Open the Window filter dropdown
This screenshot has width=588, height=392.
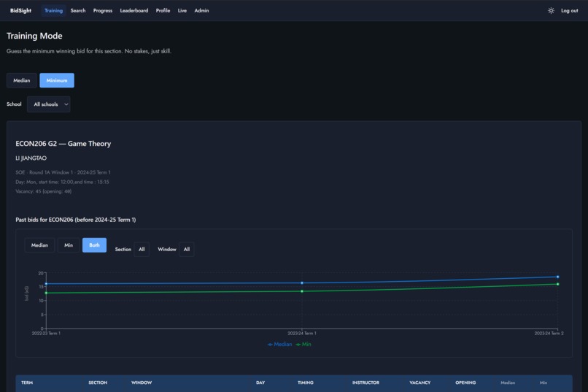[x=187, y=249]
